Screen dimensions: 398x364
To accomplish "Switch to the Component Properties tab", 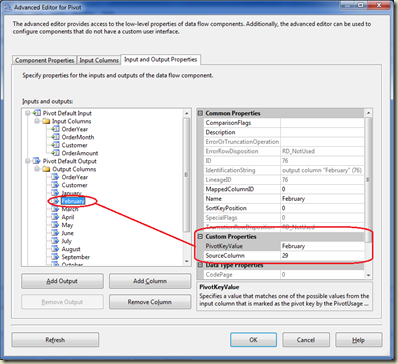I will point(44,60).
